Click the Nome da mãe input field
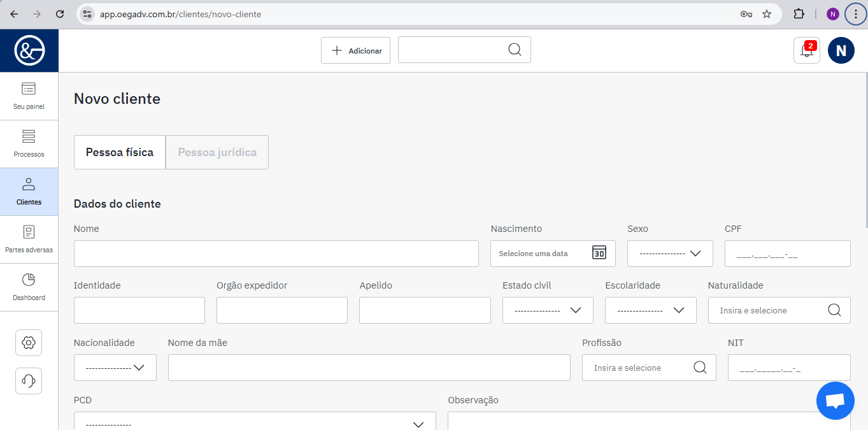This screenshot has height=430, width=868. [369, 368]
